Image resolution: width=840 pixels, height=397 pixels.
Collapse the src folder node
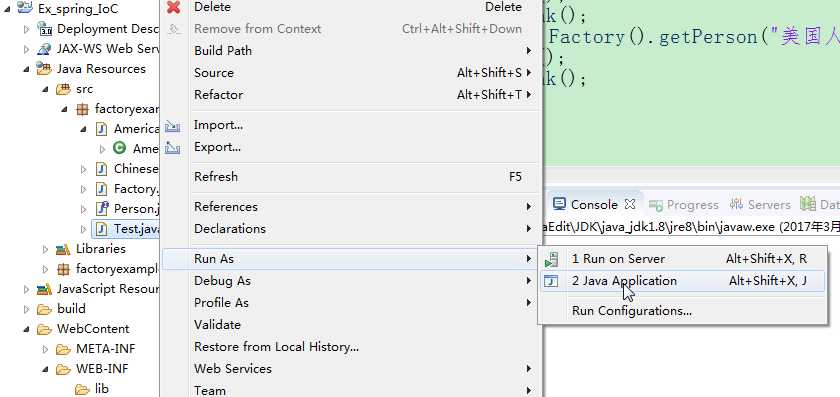(46, 89)
